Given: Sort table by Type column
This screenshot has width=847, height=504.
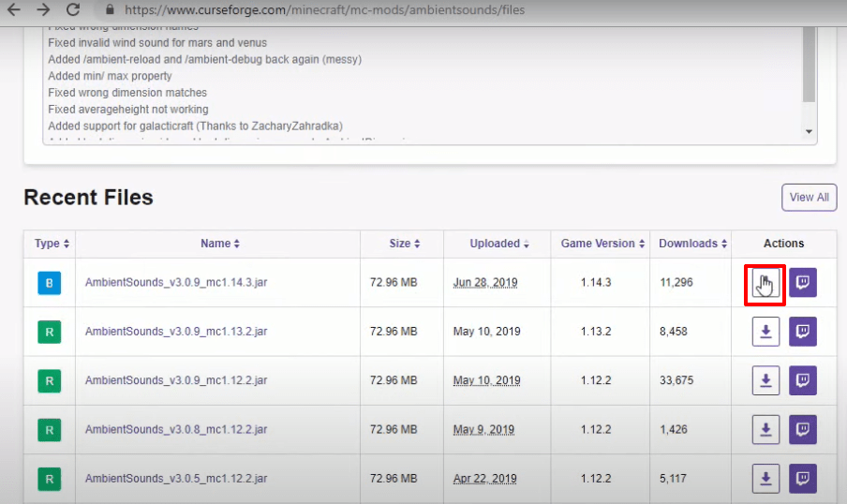Looking at the screenshot, I should click(x=52, y=244).
